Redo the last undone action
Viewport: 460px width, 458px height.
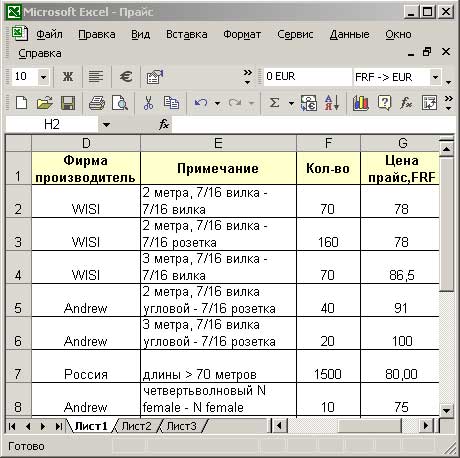[235, 103]
